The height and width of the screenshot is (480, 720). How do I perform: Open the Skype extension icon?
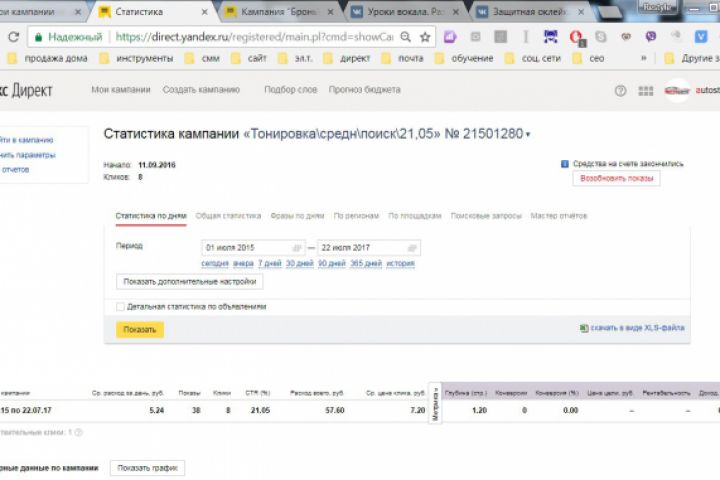click(x=601, y=36)
